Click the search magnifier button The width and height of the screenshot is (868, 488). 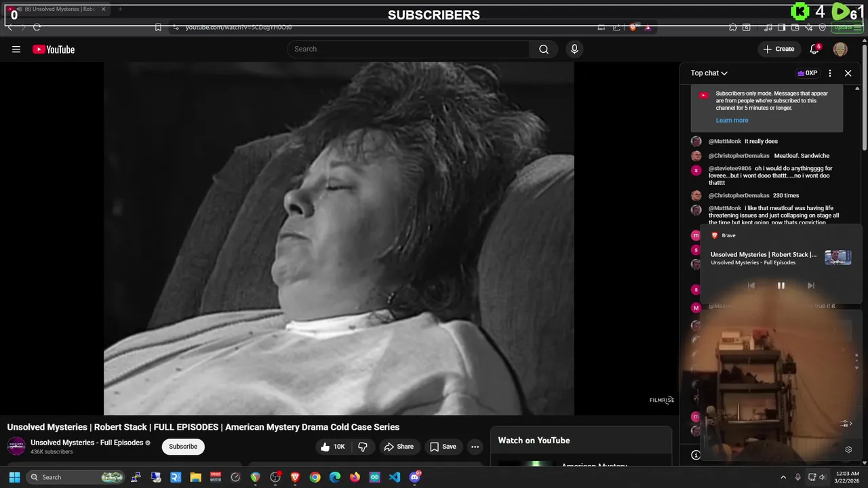[x=544, y=49]
